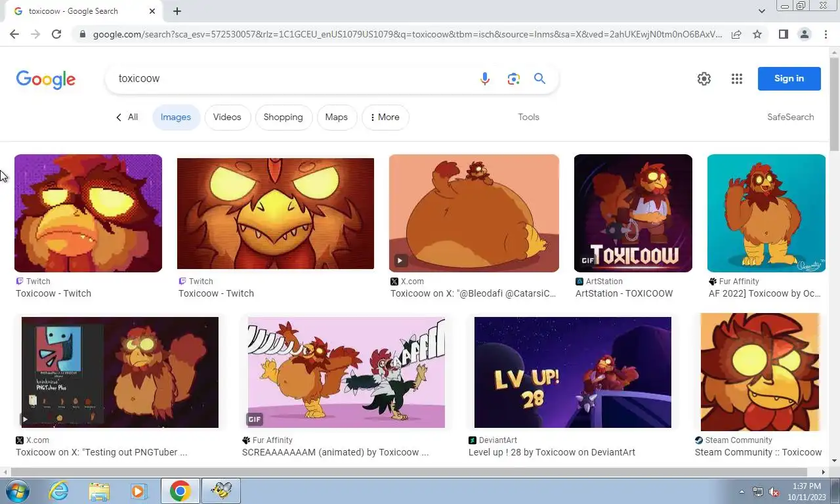Open the PNGTuber test thumbnail
840x504 pixels.
[x=120, y=372]
